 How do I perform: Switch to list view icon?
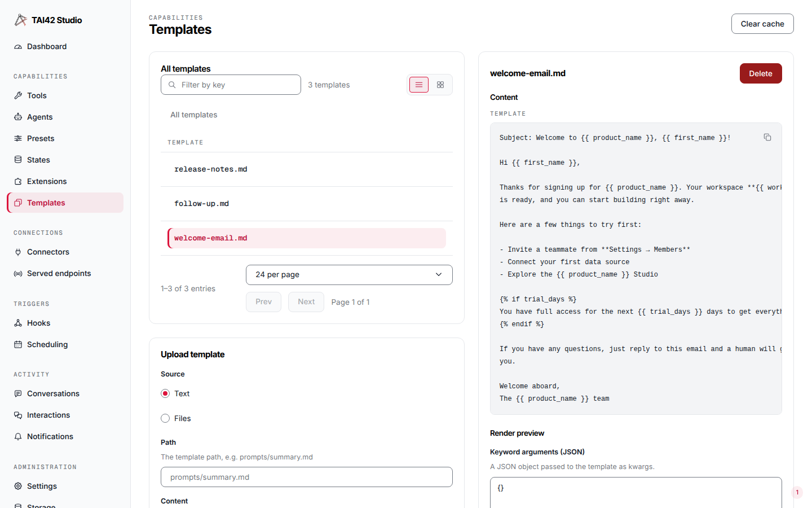pyautogui.click(x=419, y=85)
